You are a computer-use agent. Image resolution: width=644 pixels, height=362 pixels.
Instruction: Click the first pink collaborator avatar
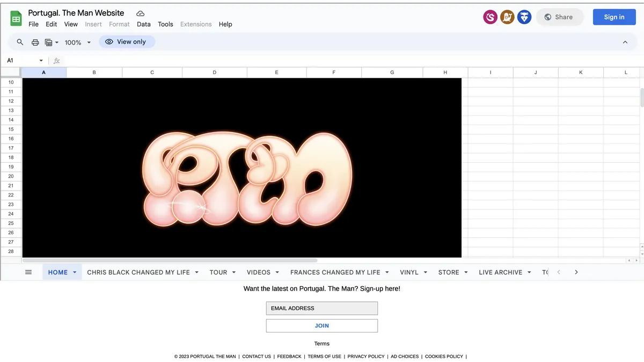click(490, 17)
